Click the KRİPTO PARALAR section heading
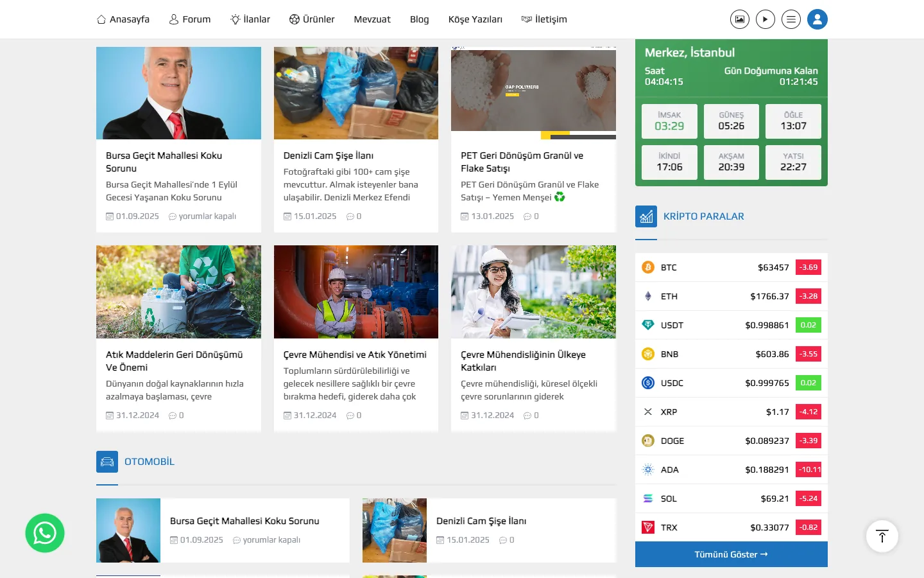Screen dimensions: 924x578 [704, 216]
